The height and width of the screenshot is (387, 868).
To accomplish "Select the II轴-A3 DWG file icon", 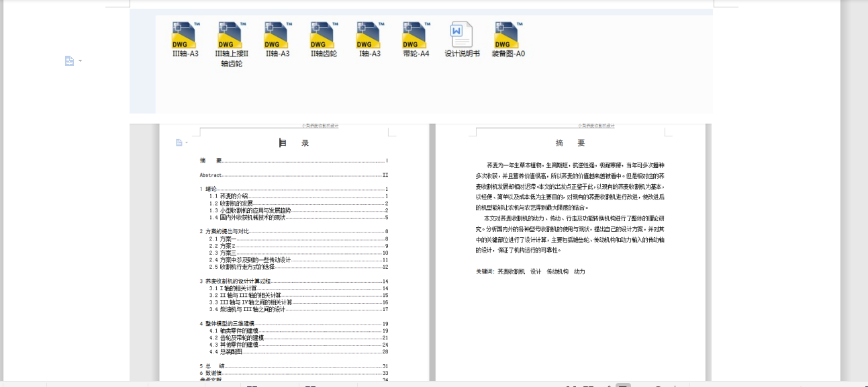I will (x=277, y=34).
